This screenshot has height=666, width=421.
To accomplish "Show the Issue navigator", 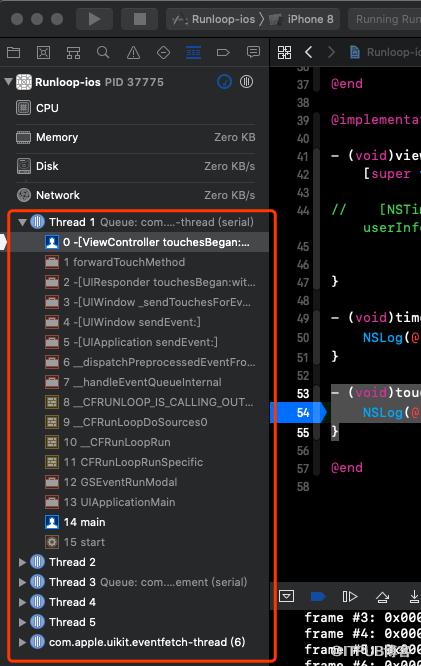I will pyautogui.click(x=133, y=53).
